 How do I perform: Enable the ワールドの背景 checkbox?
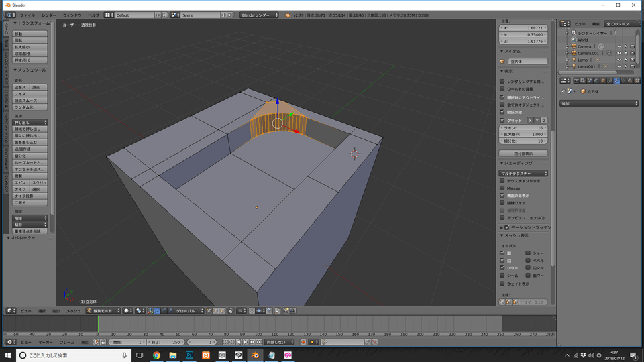pyautogui.click(x=502, y=88)
